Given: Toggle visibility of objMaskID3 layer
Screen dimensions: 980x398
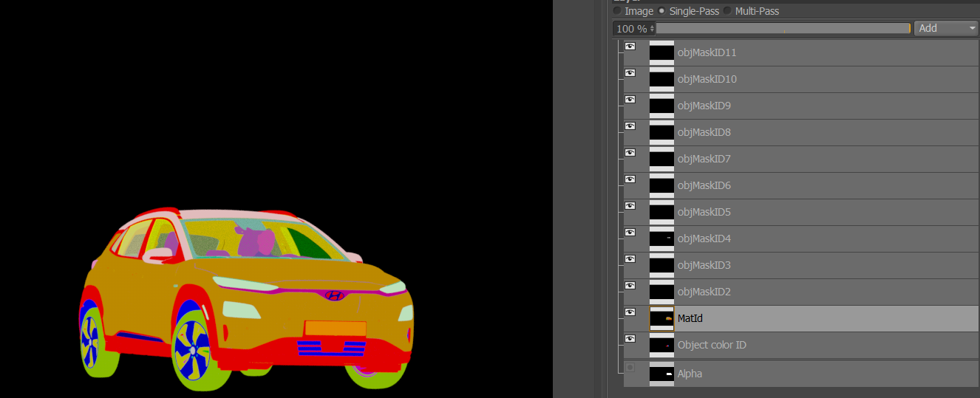Looking at the screenshot, I should 630,259.
